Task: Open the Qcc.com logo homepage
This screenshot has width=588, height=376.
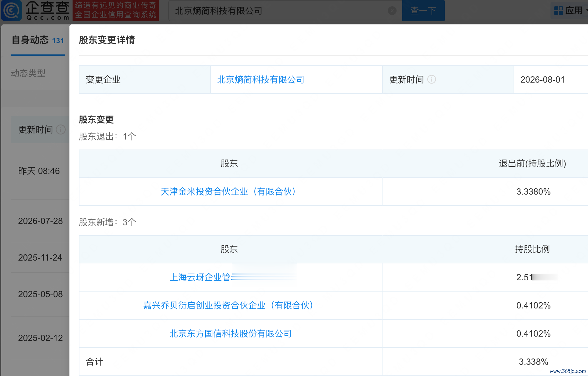Action: (35, 10)
